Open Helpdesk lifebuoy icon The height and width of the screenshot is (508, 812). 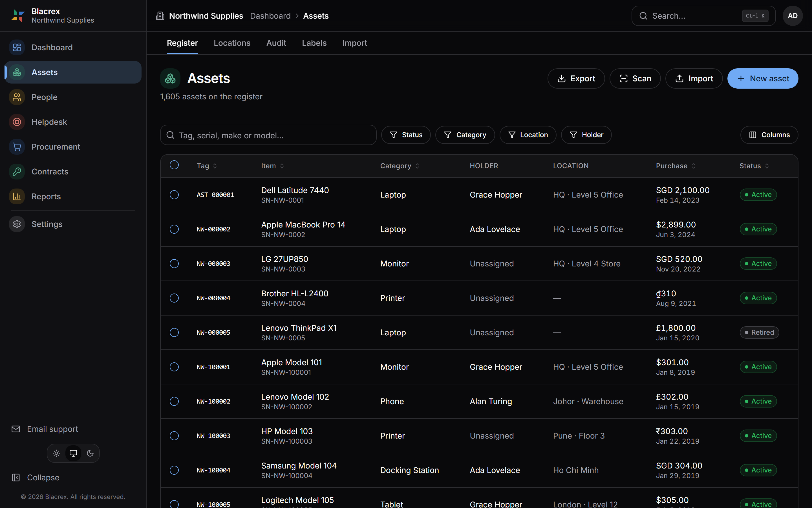click(17, 122)
